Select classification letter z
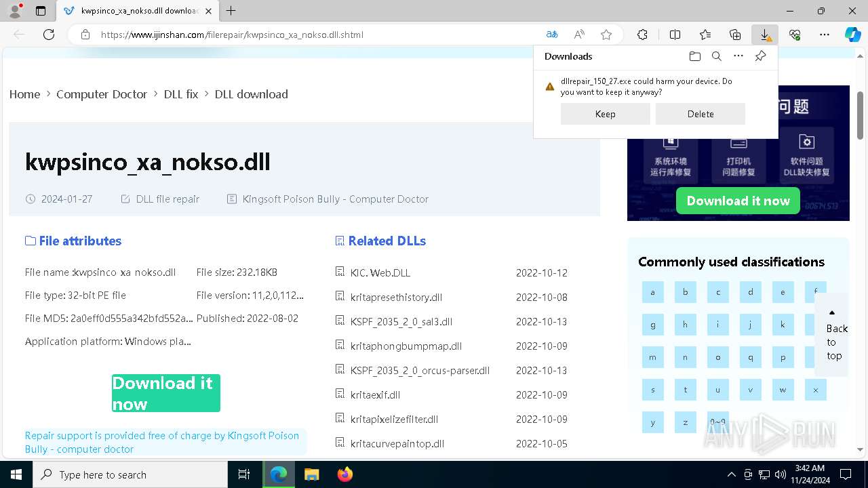The image size is (868, 488). (686, 422)
